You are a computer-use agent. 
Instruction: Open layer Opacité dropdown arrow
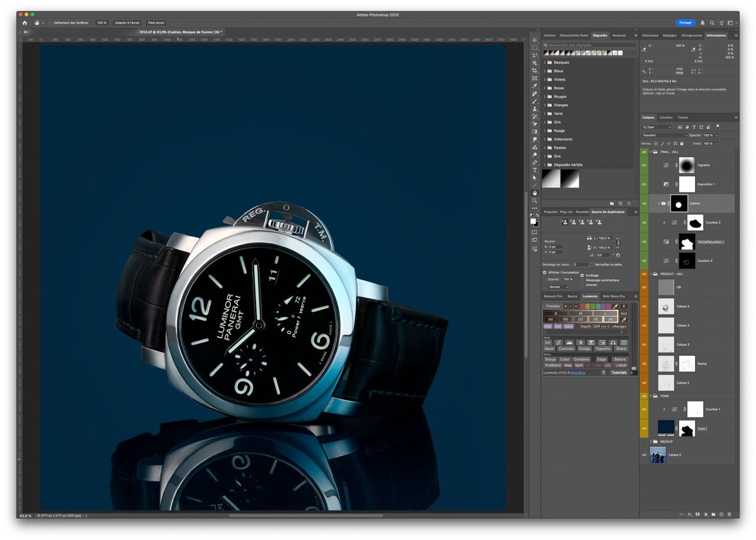(x=716, y=135)
